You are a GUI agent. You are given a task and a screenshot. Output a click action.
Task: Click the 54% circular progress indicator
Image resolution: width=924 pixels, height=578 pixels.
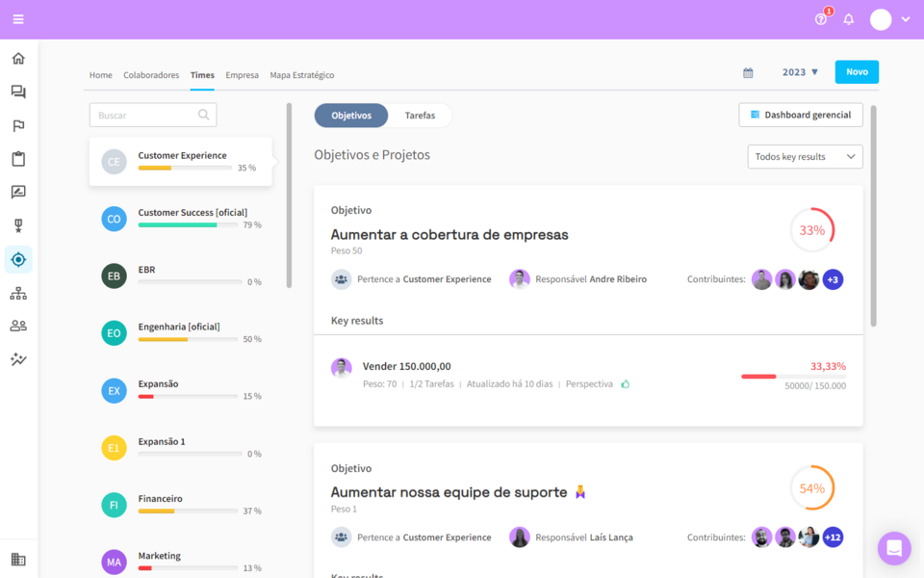tap(812, 488)
